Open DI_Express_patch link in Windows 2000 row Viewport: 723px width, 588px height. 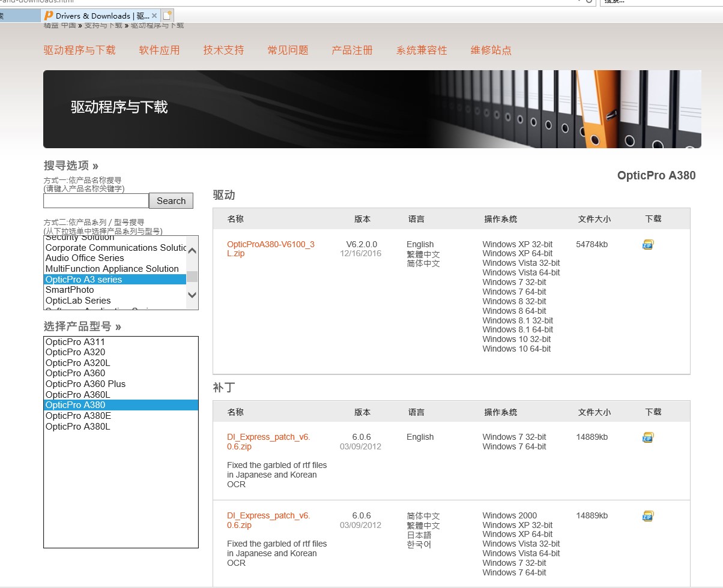[268, 520]
